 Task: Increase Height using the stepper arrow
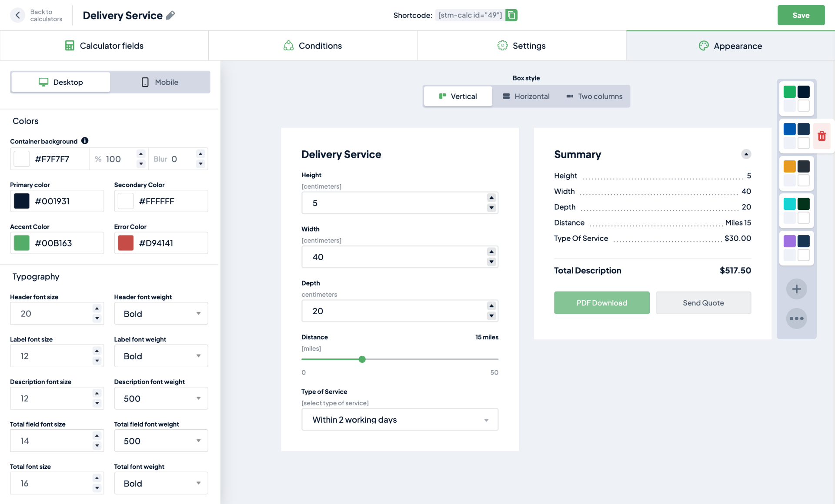(491, 198)
